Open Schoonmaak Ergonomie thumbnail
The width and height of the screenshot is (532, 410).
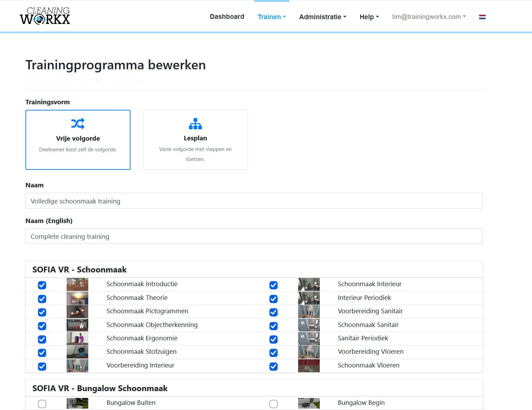(x=77, y=338)
